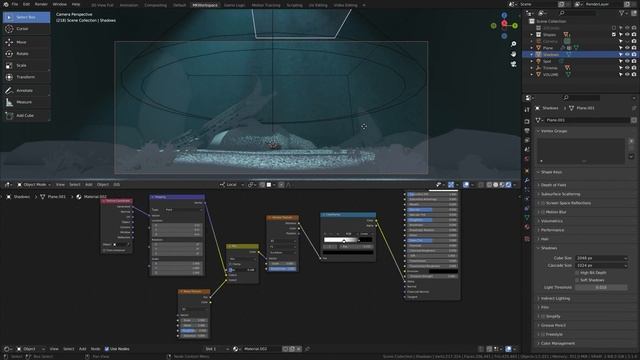Activate the Scale tool

click(27, 65)
